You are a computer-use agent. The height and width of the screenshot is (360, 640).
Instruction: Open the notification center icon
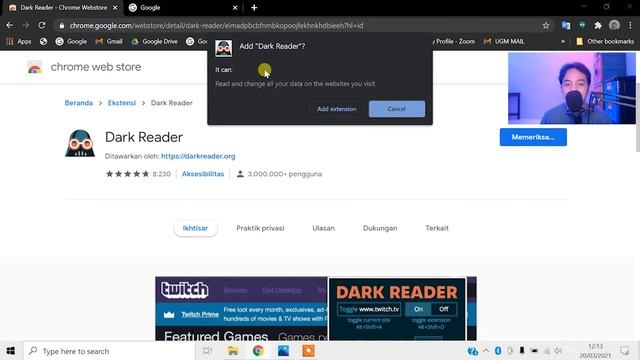[x=624, y=351]
